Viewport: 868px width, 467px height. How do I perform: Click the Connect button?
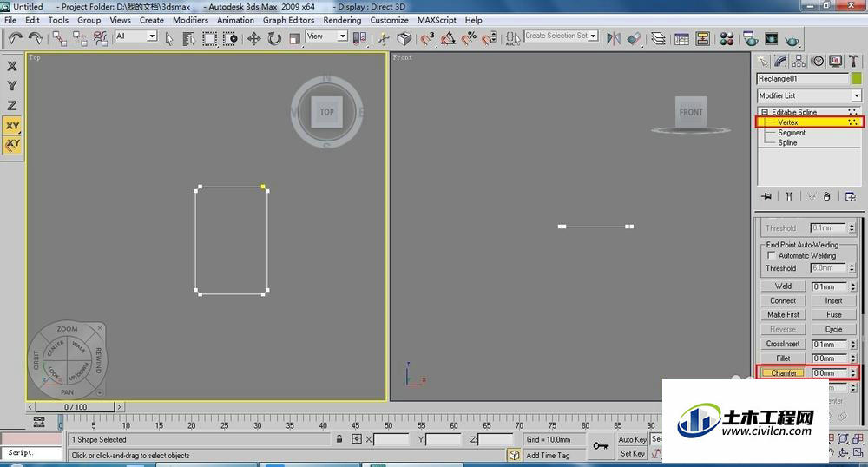click(x=783, y=300)
